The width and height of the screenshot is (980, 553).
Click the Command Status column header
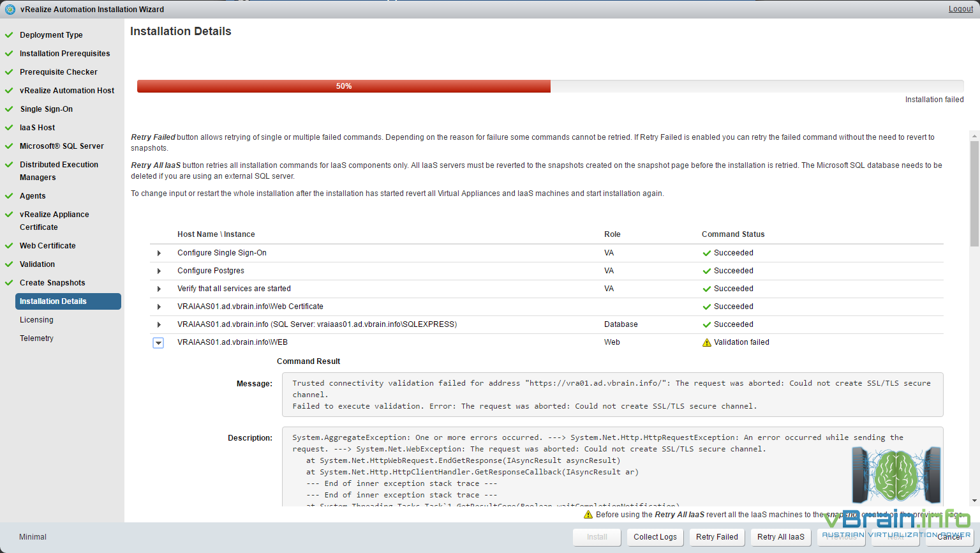pos(733,234)
